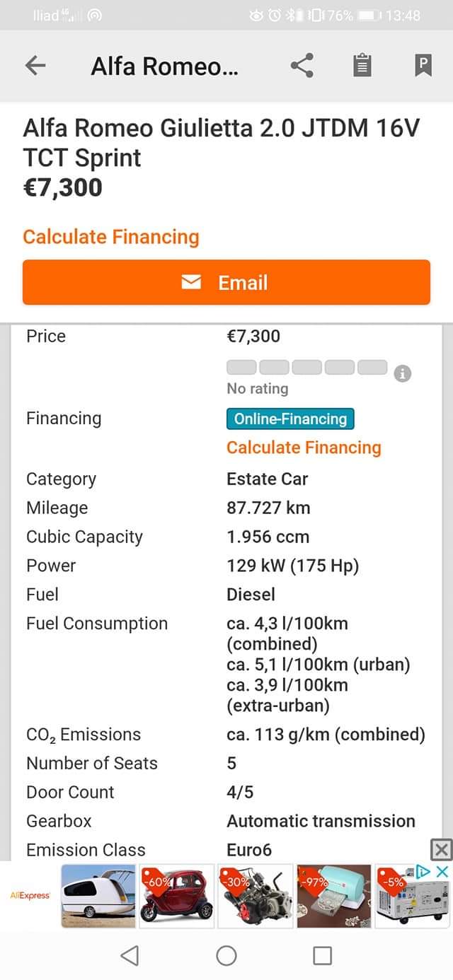This screenshot has height=980, width=453.
Task: Tap the AdChoices icon on the ad
Action: pyautogui.click(x=423, y=872)
